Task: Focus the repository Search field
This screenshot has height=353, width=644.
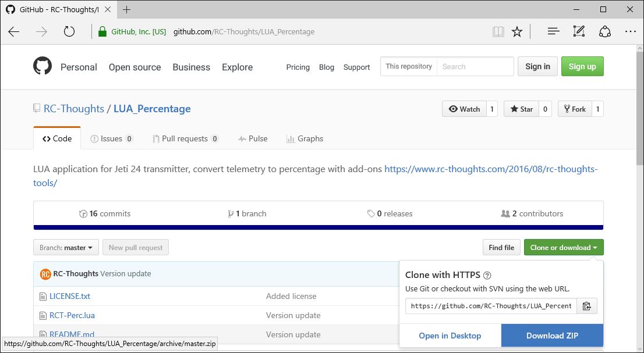Action: point(475,66)
